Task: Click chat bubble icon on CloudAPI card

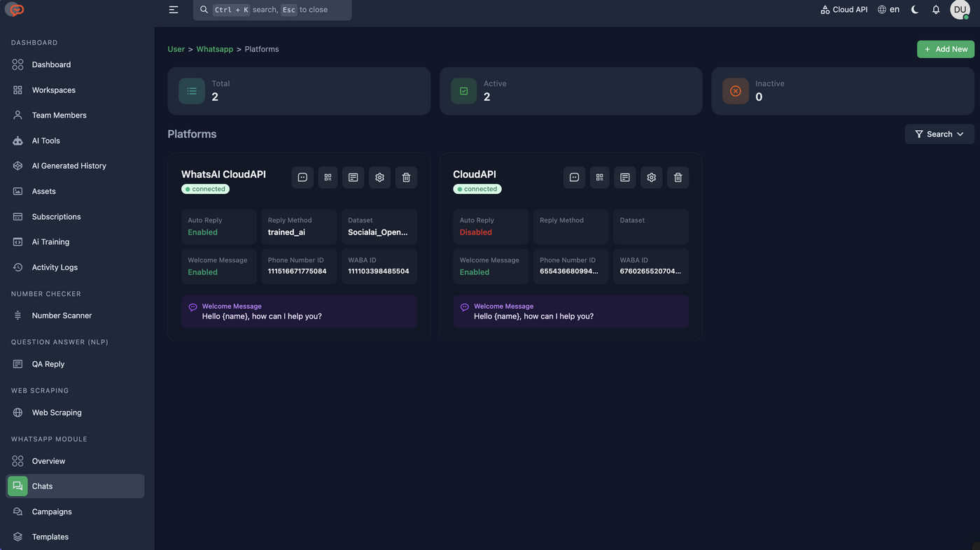Action: (574, 178)
